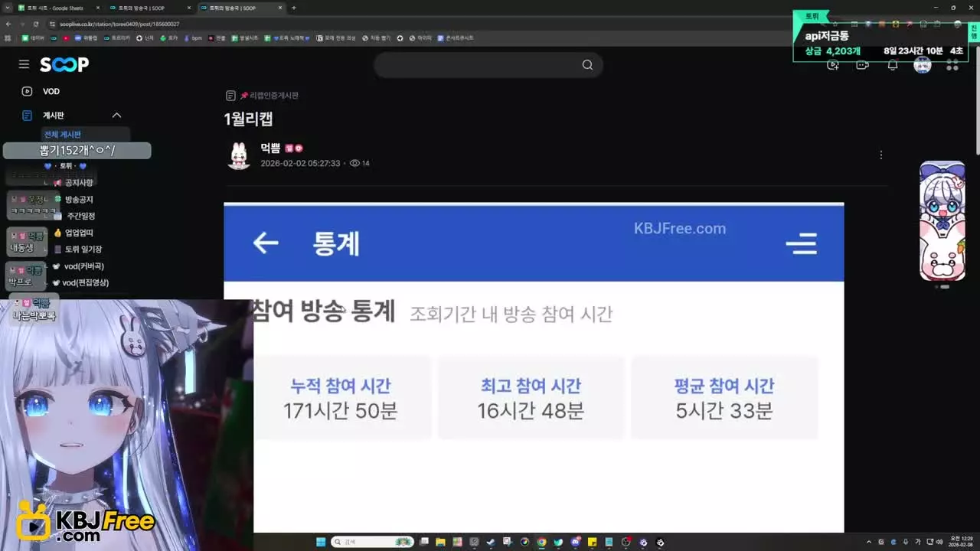Image resolution: width=980 pixels, height=551 pixels.
Task: Open the SOOP hamburger menu
Action: pyautogui.click(x=24, y=64)
